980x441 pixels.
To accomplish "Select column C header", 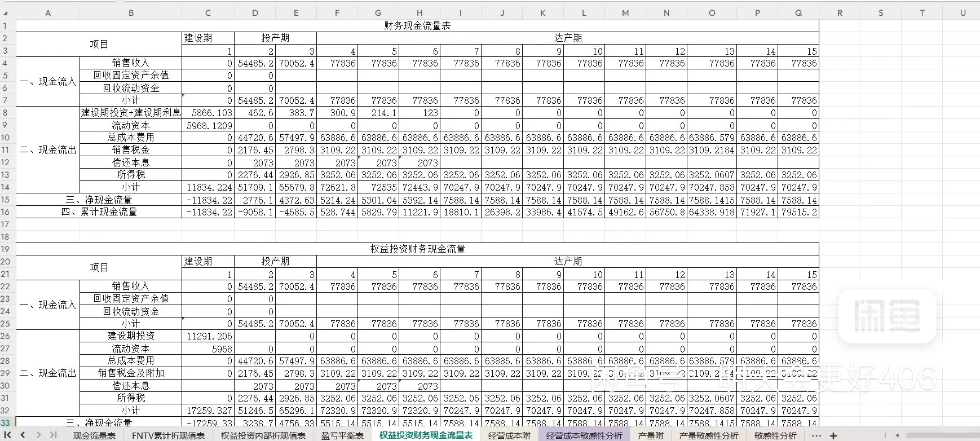I will (x=208, y=12).
